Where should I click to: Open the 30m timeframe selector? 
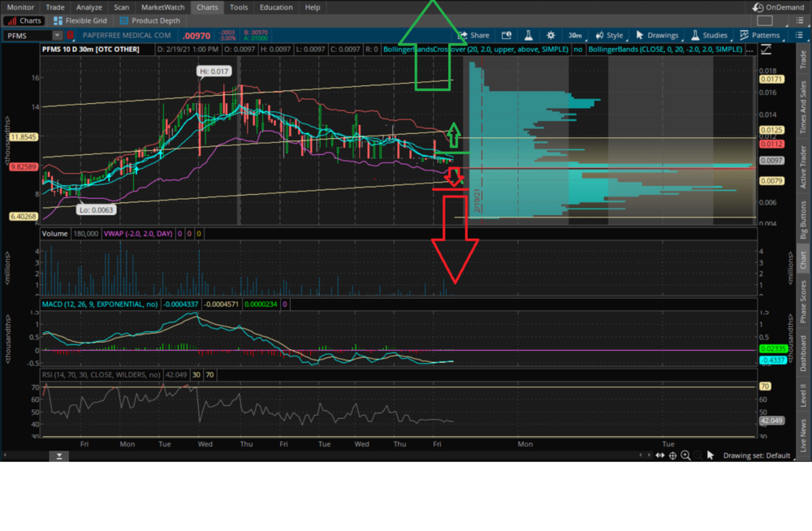(x=575, y=35)
